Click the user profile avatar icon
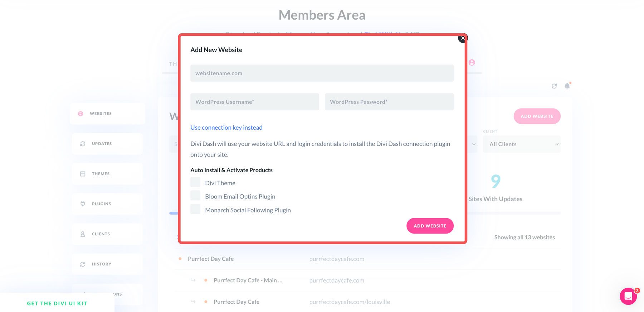The width and height of the screenshot is (644, 312). tap(472, 62)
